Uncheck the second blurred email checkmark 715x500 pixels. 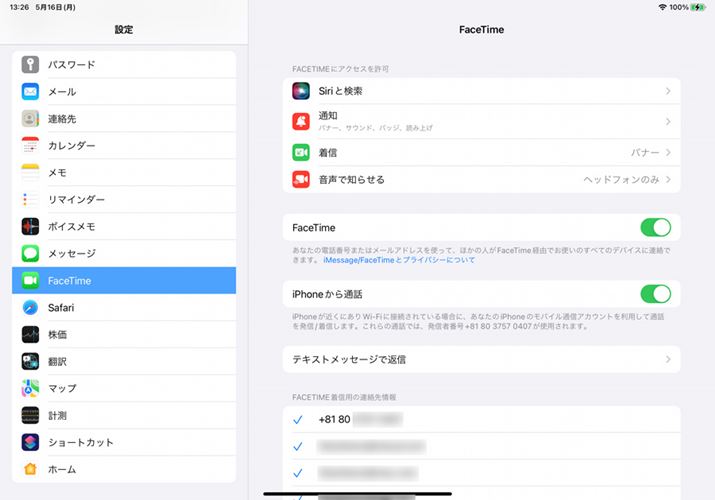(298, 473)
